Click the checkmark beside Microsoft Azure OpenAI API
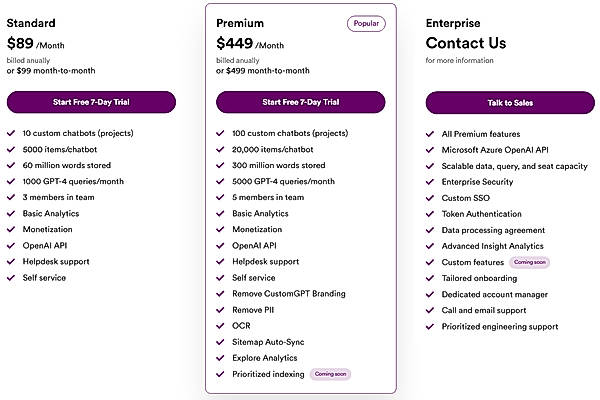Image resolution: width=600 pixels, height=400 pixels. click(430, 149)
